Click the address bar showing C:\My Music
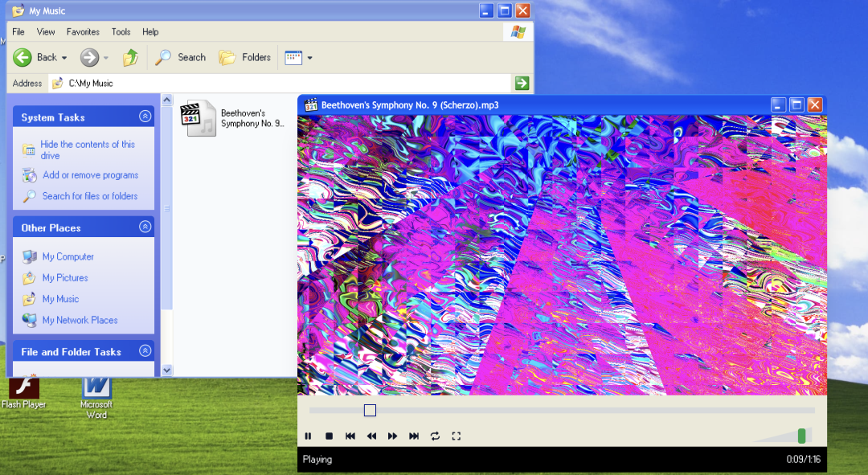This screenshot has width=868, height=475. [x=280, y=83]
